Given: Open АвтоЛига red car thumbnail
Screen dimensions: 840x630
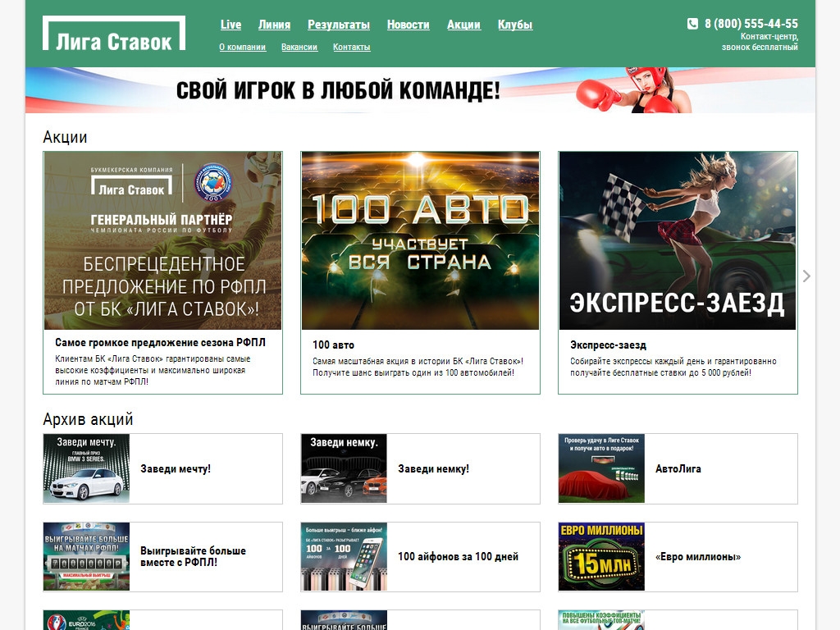Looking at the screenshot, I should click(x=601, y=468).
